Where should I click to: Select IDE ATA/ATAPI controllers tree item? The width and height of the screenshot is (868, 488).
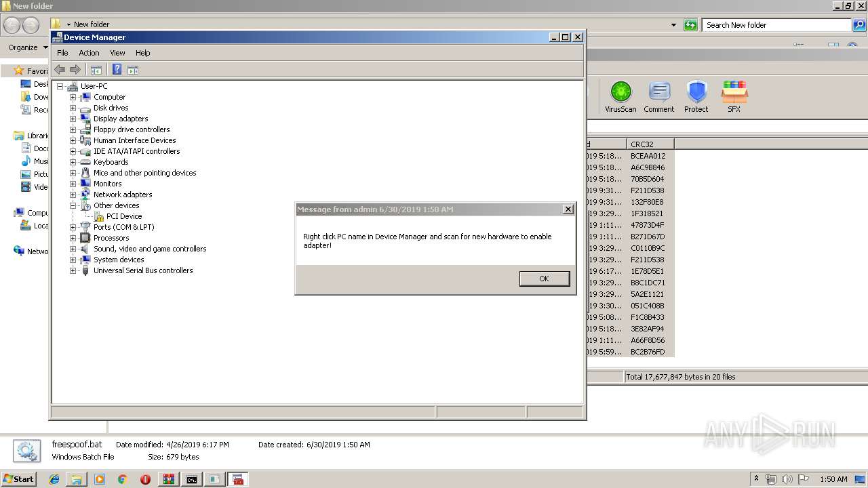click(x=136, y=151)
